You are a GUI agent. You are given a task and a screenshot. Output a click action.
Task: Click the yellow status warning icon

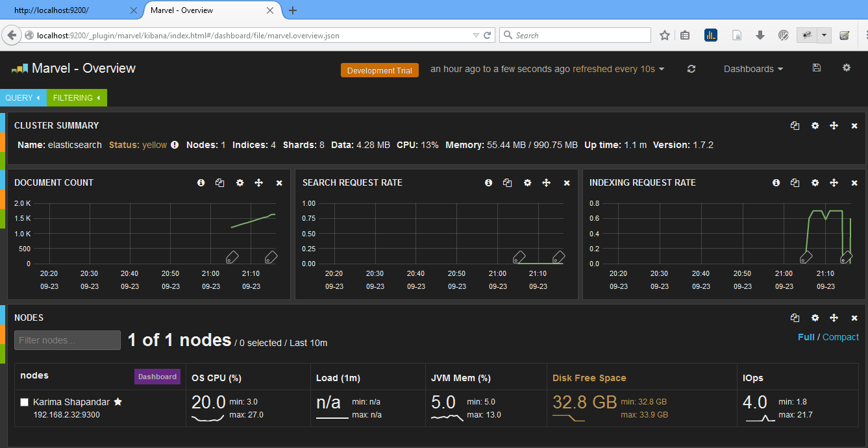pos(175,145)
